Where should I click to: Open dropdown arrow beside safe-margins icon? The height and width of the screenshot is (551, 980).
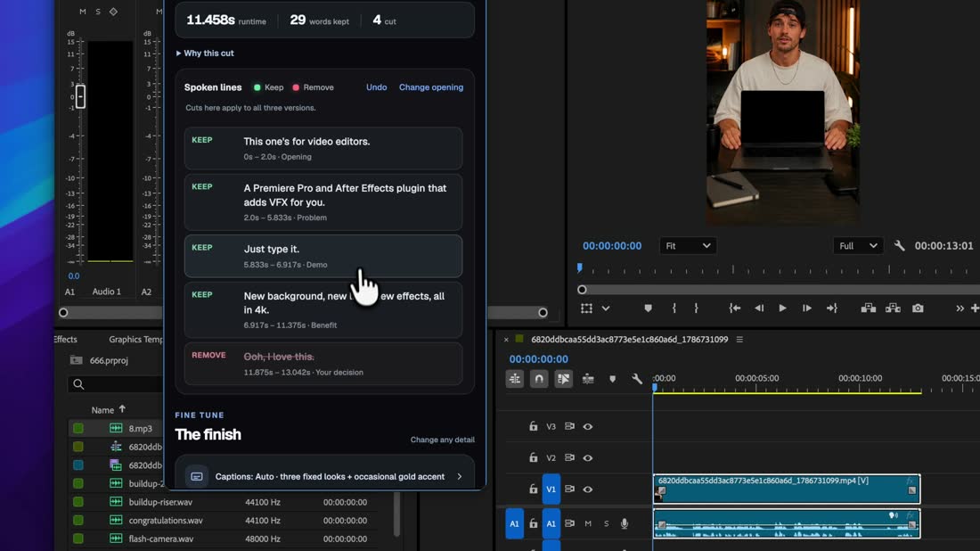pyautogui.click(x=606, y=308)
